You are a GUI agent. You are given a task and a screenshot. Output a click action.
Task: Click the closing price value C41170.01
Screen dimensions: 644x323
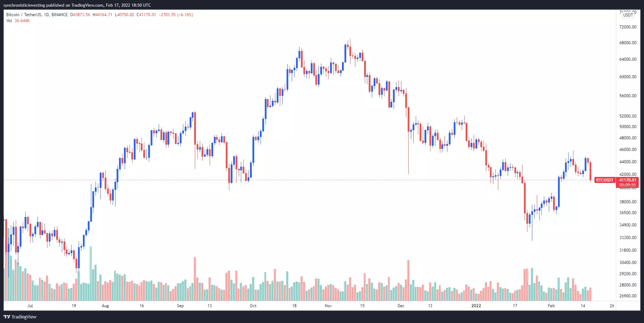pyautogui.click(x=146, y=15)
